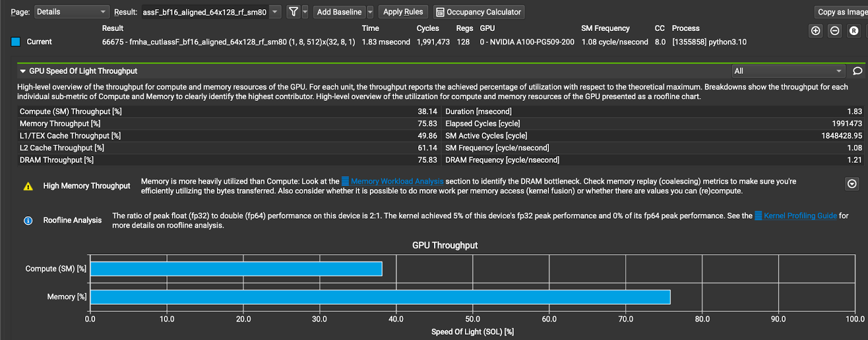Screen dimensions: 868x340
Task: Expand the Add Baseline dropdown arrow
Action: pos(370,12)
